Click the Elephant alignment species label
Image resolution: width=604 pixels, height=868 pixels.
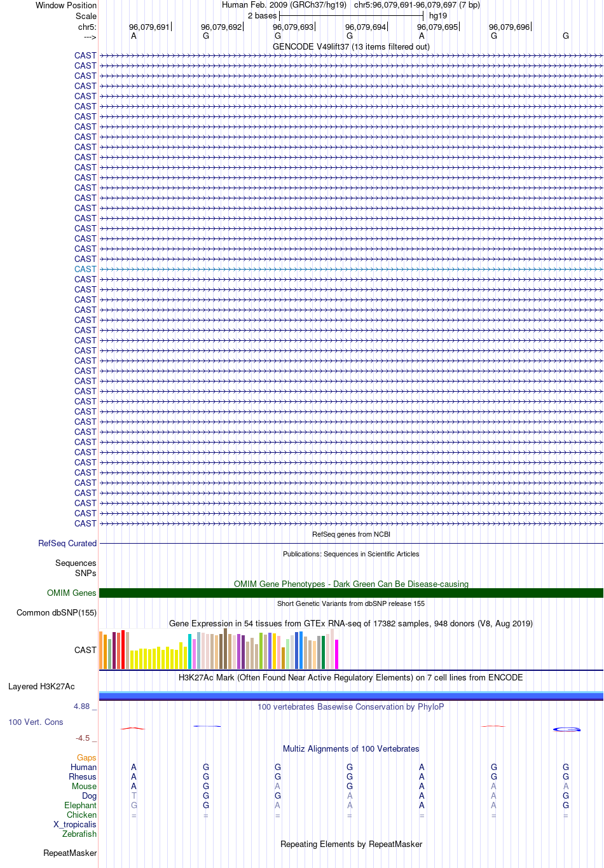[x=81, y=805]
